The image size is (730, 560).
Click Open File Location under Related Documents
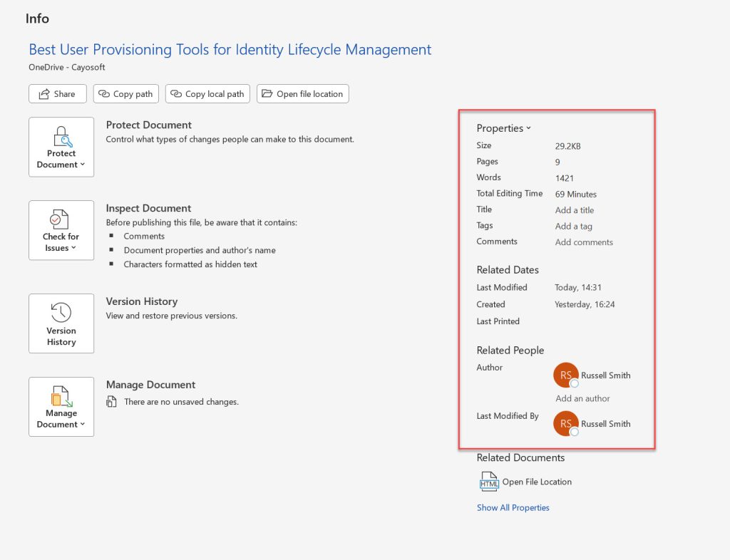pos(537,482)
